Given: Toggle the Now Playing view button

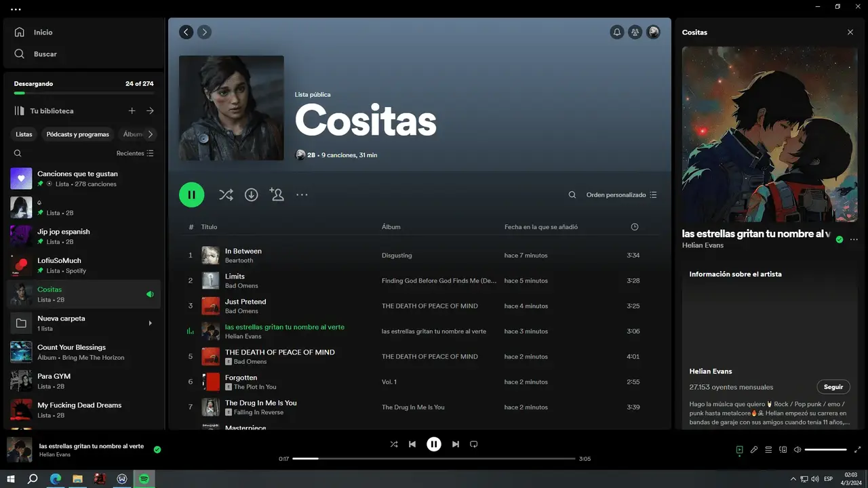Looking at the screenshot, I should pyautogui.click(x=740, y=449).
